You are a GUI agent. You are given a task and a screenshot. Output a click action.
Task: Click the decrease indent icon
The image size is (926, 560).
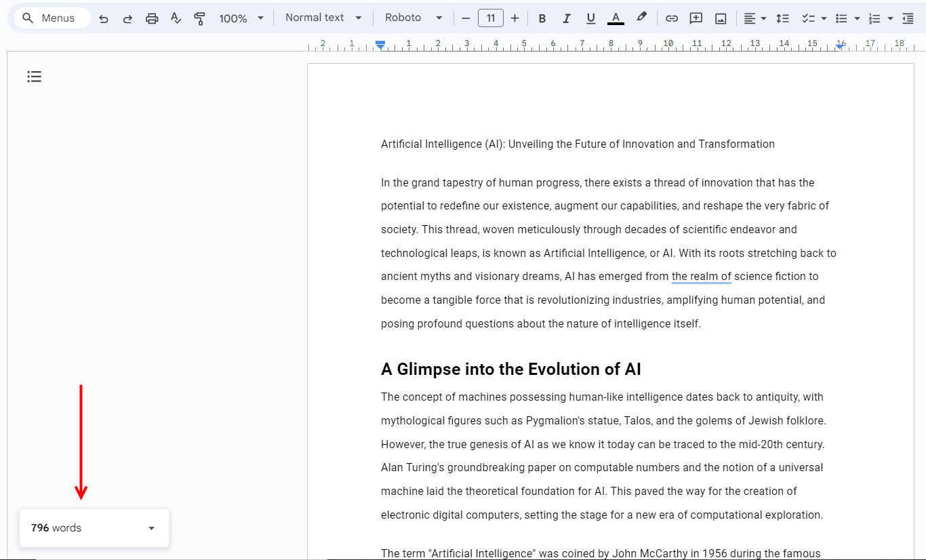pos(908,18)
